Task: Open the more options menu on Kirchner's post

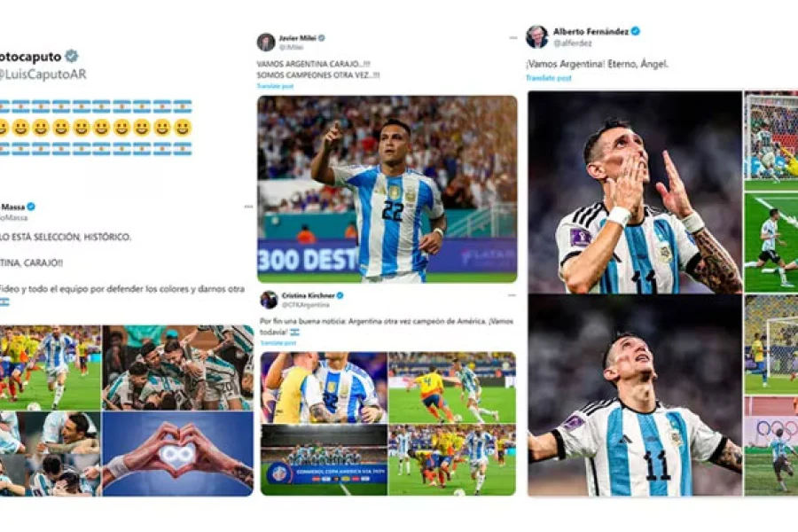Action: (x=512, y=295)
